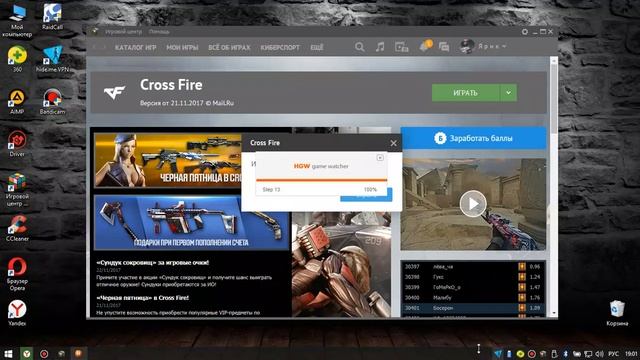This screenshot has height=360, width=640.
Task: Click the orange HGW game watcher progress bar
Action: (322, 180)
